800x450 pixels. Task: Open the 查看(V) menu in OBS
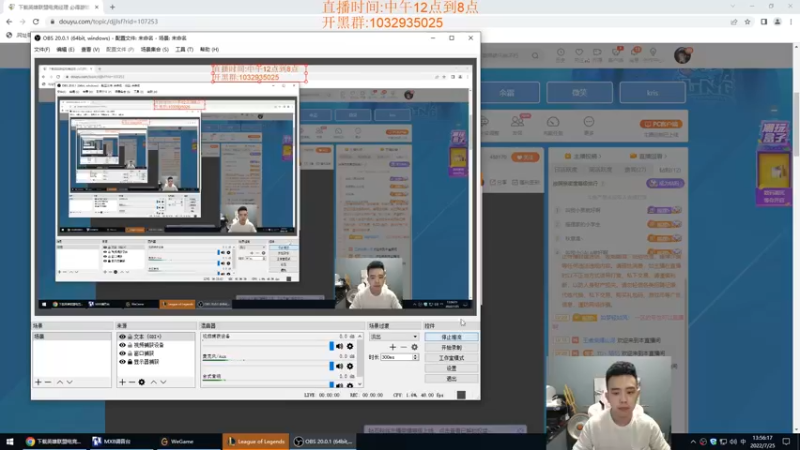[x=90, y=49]
